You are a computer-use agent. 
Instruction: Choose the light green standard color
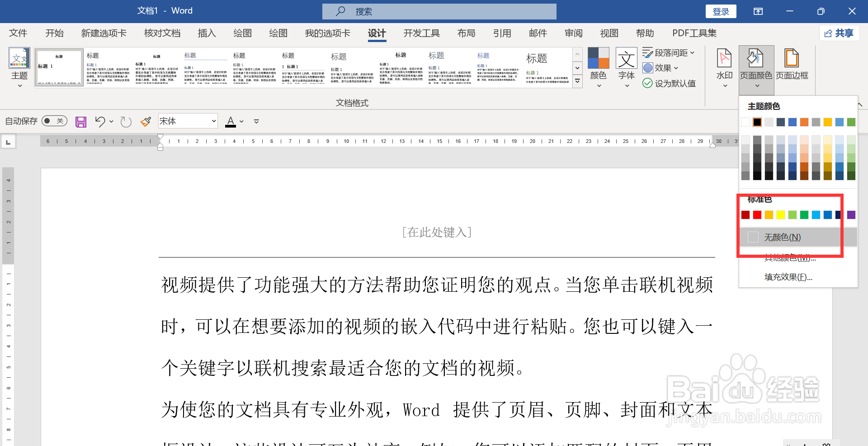(793, 215)
